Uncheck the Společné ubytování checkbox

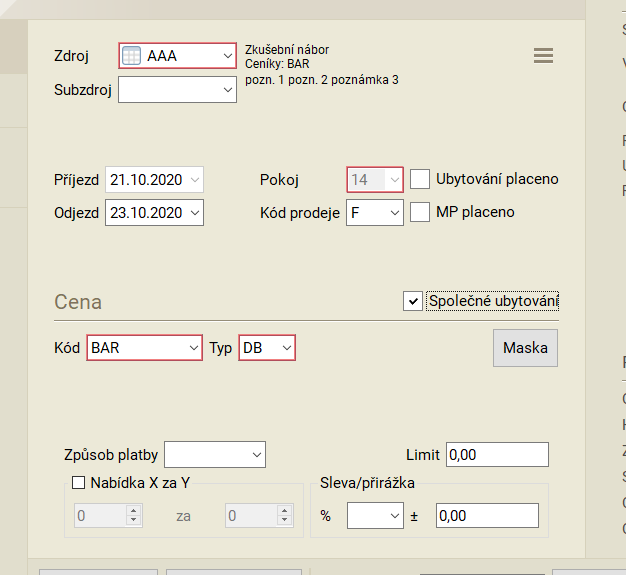(x=413, y=301)
